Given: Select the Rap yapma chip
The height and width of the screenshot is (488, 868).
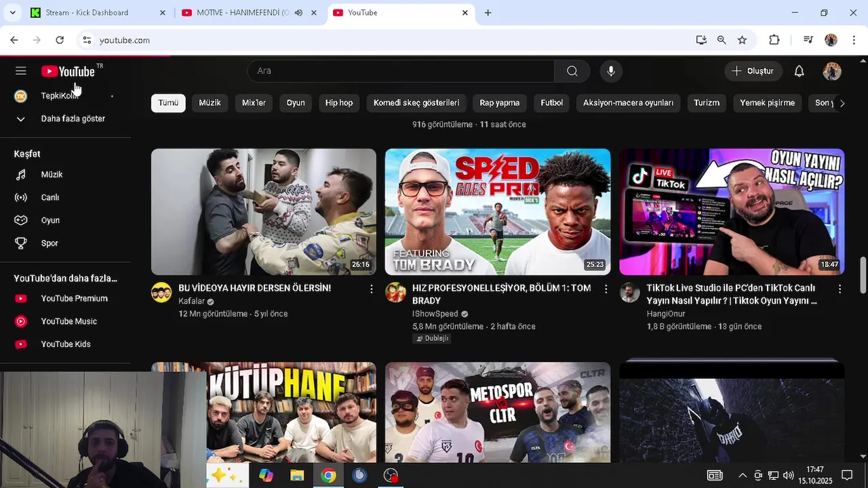Looking at the screenshot, I should point(500,103).
